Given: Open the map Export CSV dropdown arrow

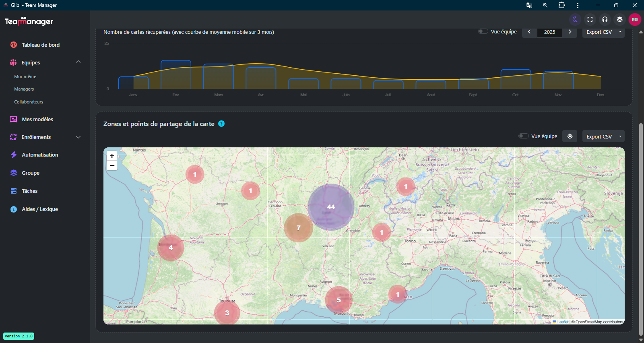Looking at the screenshot, I should pyautogui.click(x=620, y=136).
